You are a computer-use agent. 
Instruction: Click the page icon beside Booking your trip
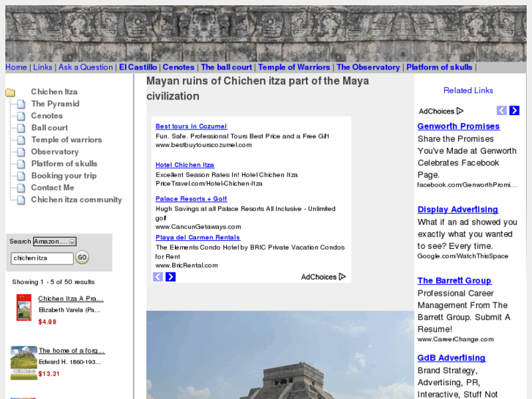(x=21, y=176)
